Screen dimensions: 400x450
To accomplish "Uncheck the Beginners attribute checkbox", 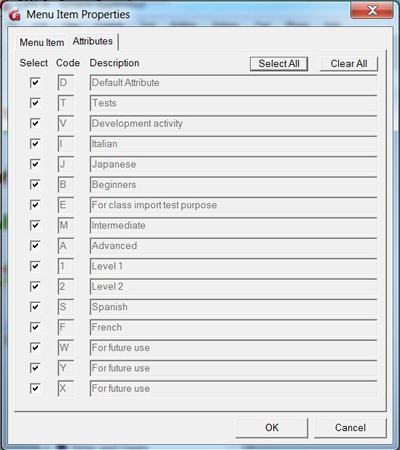I will pos(35,184).
